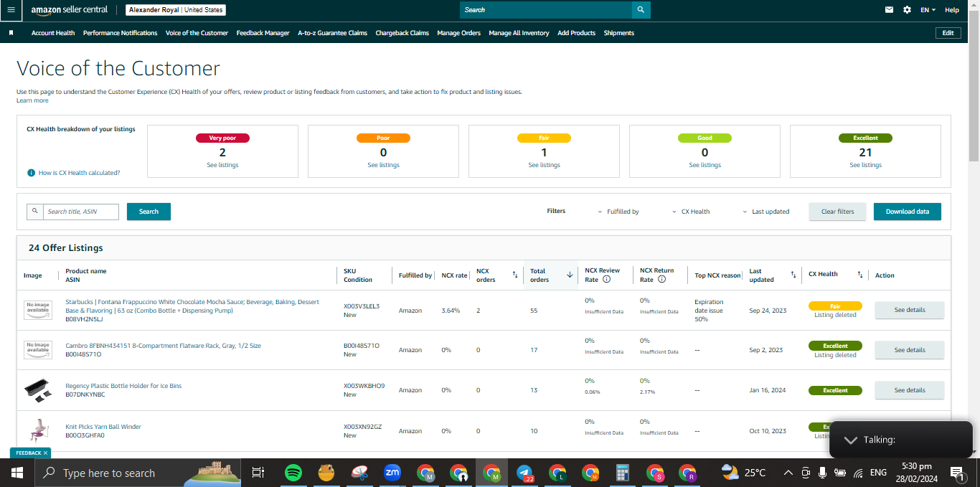Click the info icon next to NCX Return Rate
Screen dimensions: 980x487
(x=661, y=280)
